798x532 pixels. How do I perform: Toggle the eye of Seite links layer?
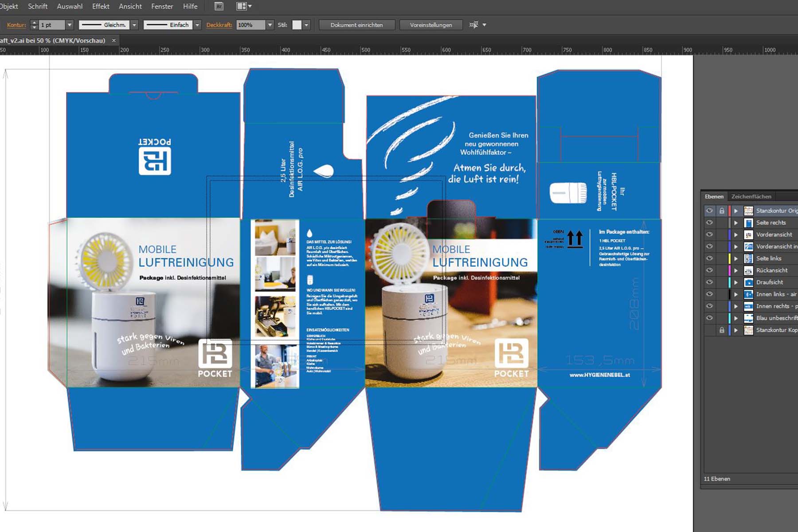coord(709,258)
